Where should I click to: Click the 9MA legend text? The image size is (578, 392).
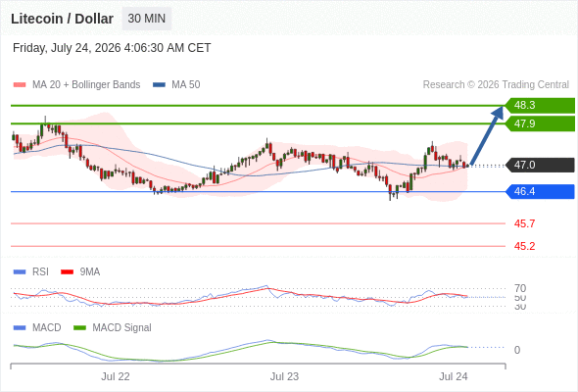pyautogui.click(x=90, y=272)
